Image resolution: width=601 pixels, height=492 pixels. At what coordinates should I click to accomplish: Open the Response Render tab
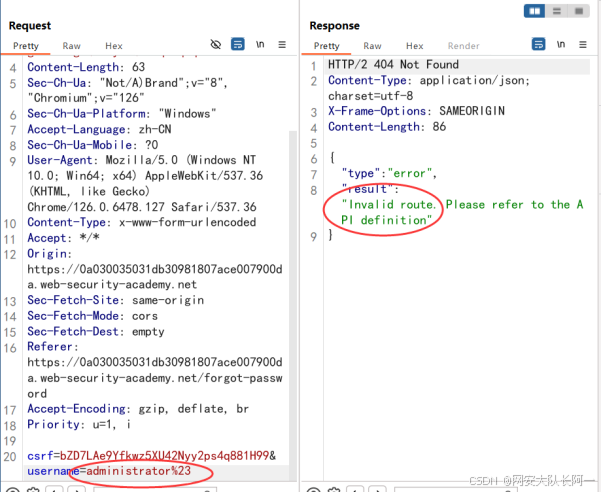(463, 46)
